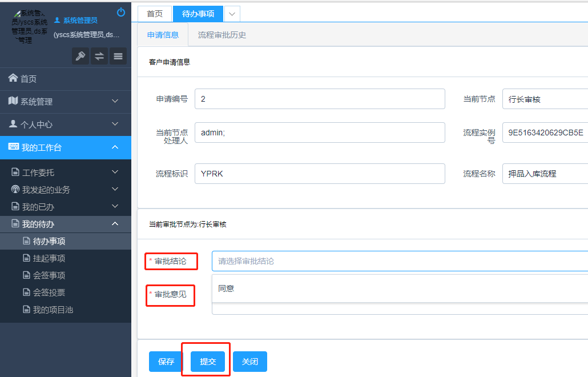Click the swap arrows icon near the username
Screen dimensions: 588x377
99,56
